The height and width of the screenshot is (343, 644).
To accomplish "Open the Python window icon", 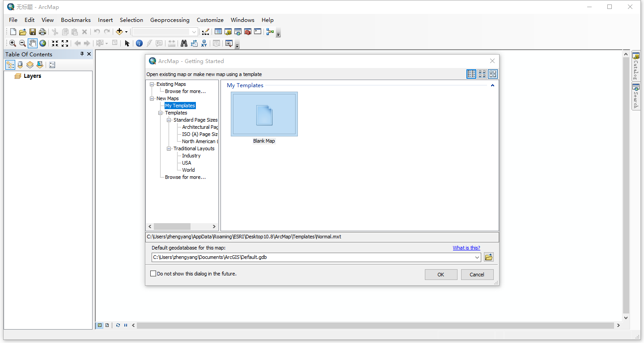I will [258, 32].
